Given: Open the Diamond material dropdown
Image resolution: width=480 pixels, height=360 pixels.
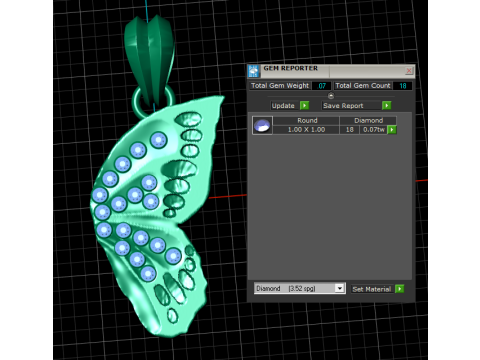Looking at the screenshot, I should click(339, 288).
